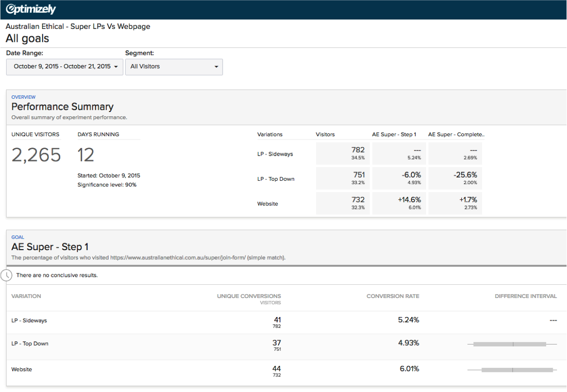Viewport: 567px width, 392px height.
Task: Click the Started: October 9, 2015 text
Action: click(109, 176)
